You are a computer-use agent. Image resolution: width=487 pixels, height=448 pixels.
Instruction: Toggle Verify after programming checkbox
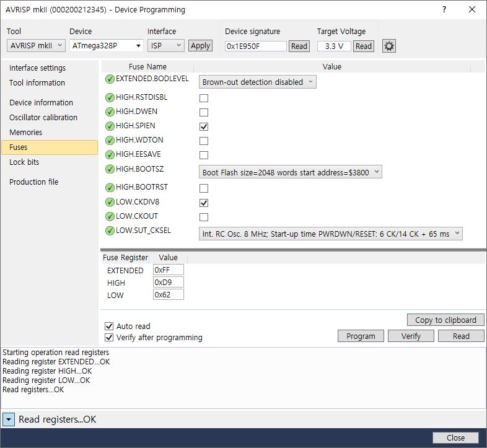click(x=109, y=338)
